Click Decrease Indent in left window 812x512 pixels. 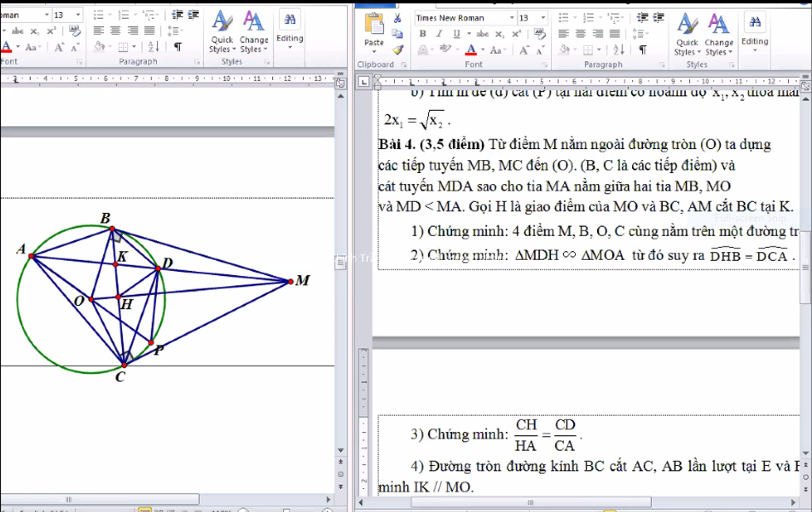[x=177, y=15]
